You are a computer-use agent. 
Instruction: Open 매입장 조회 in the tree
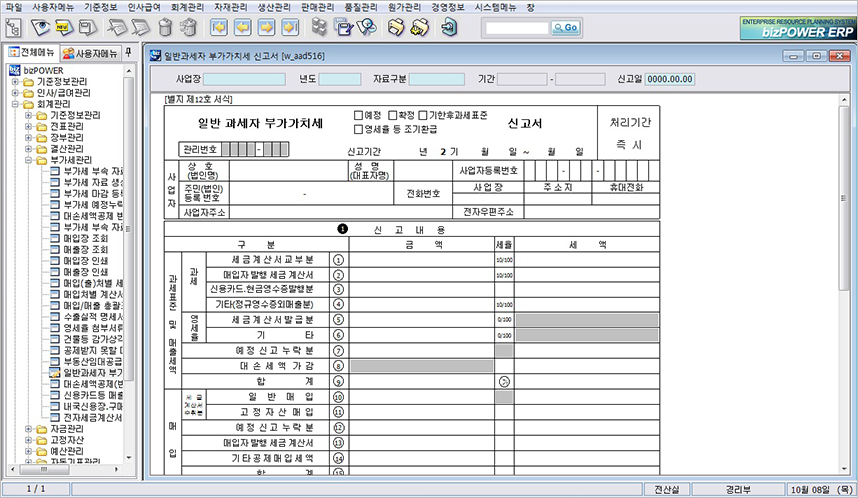tap(85, 238)
